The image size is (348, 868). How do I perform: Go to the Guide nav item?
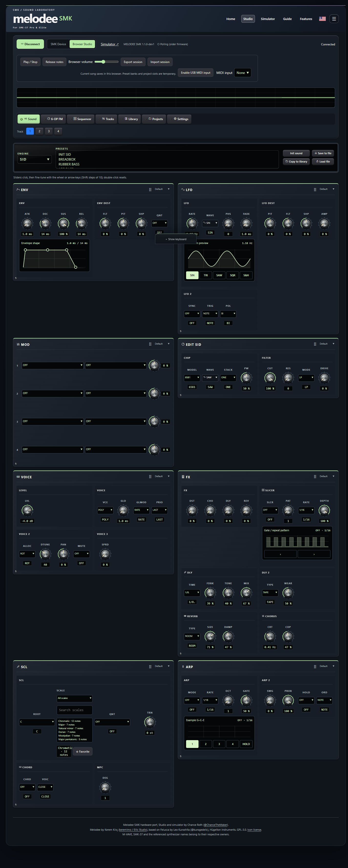click(287, 19)
